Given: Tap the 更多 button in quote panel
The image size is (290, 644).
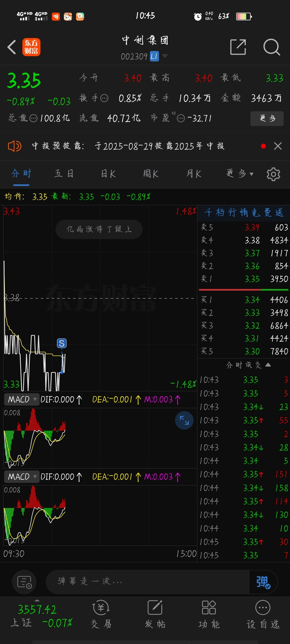Looking at the screenshot, I should (267, 118).
